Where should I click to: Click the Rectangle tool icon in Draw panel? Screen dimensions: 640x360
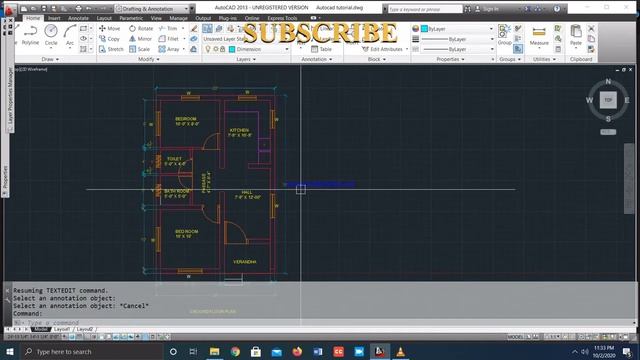[x=83, y=29]
